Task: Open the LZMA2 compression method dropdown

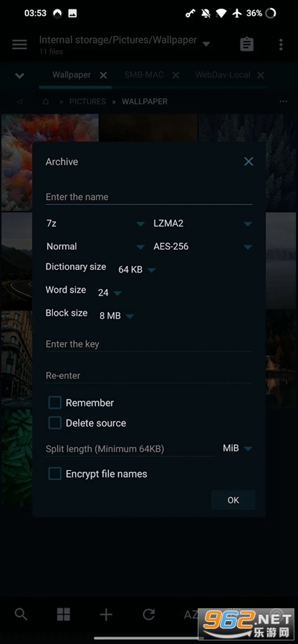Action: pyautogui.click(x=202, y=223)
